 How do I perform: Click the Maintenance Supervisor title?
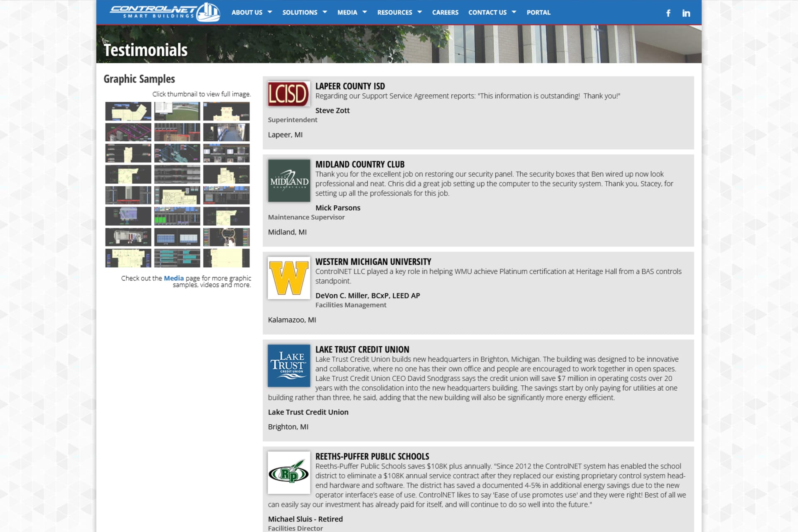pos(306,217)
